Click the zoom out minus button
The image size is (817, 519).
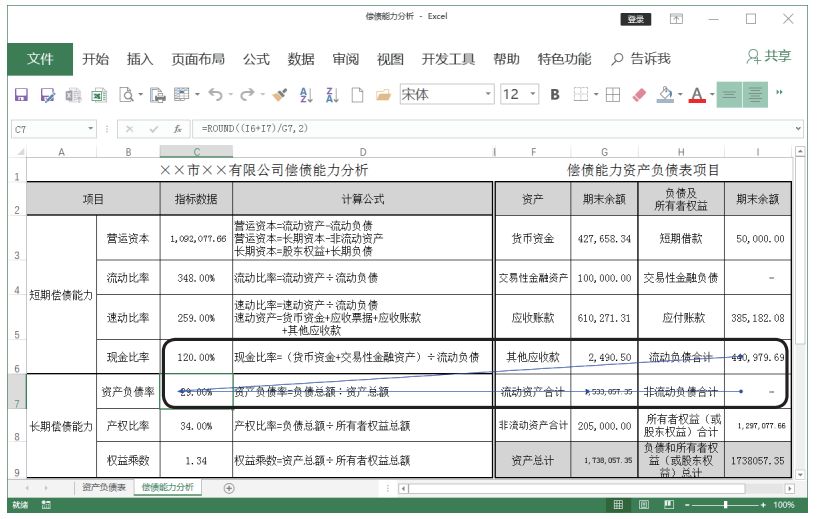tap(687, 504)
